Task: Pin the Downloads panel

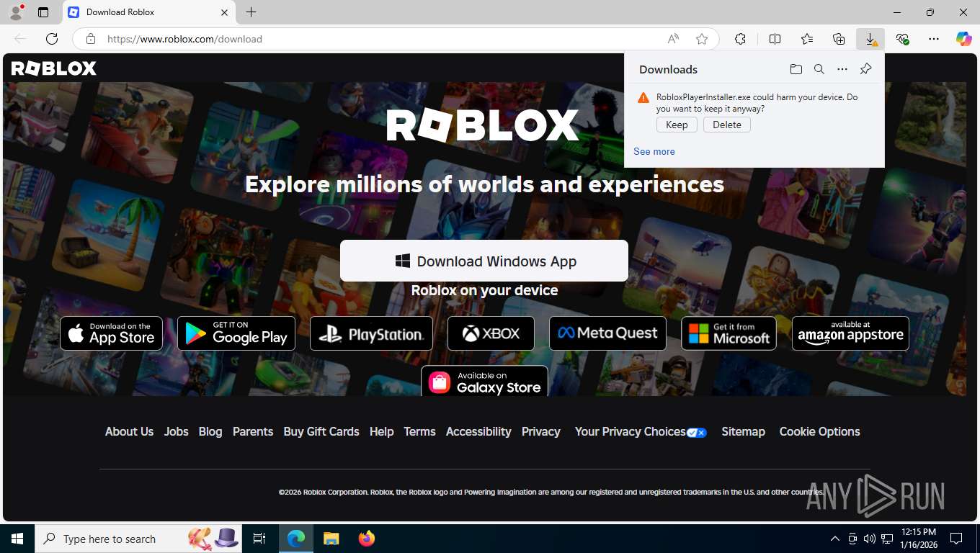Action: [865, 69]
